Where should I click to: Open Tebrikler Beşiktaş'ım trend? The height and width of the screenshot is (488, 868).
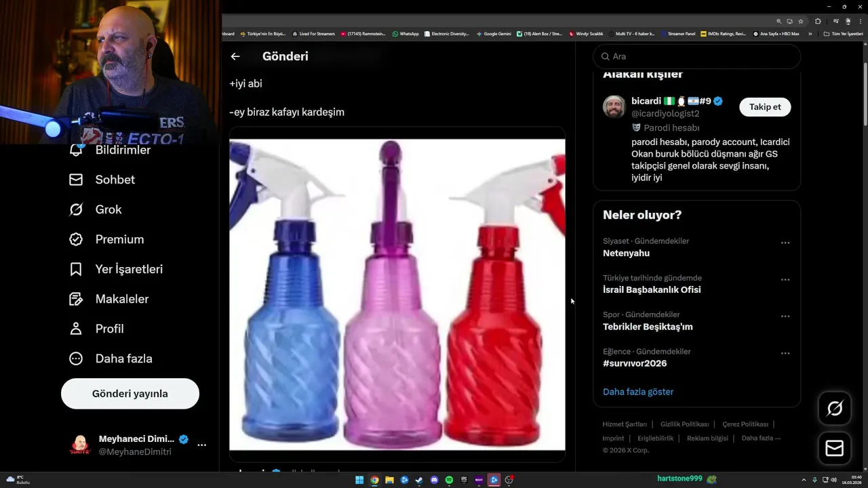coord(648,327)
